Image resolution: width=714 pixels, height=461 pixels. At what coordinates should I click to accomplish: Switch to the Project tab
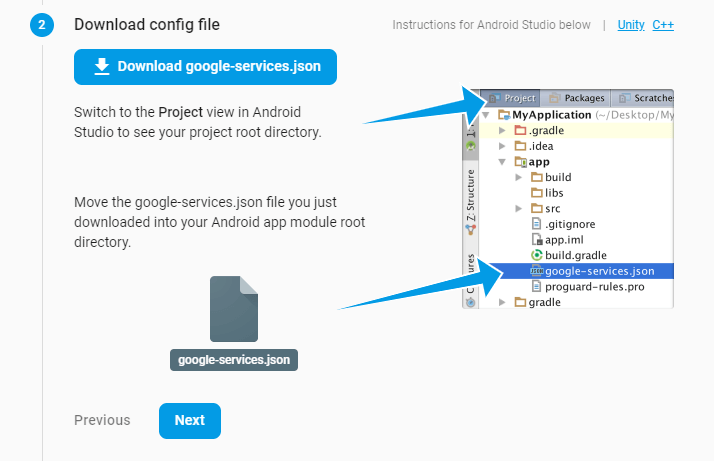tap(513, 99)
